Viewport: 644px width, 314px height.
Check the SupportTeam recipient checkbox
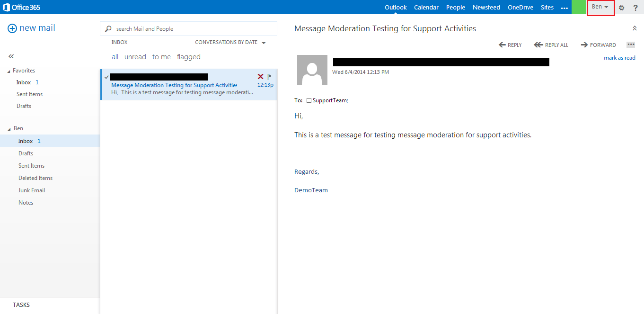[x=309, y=100]
